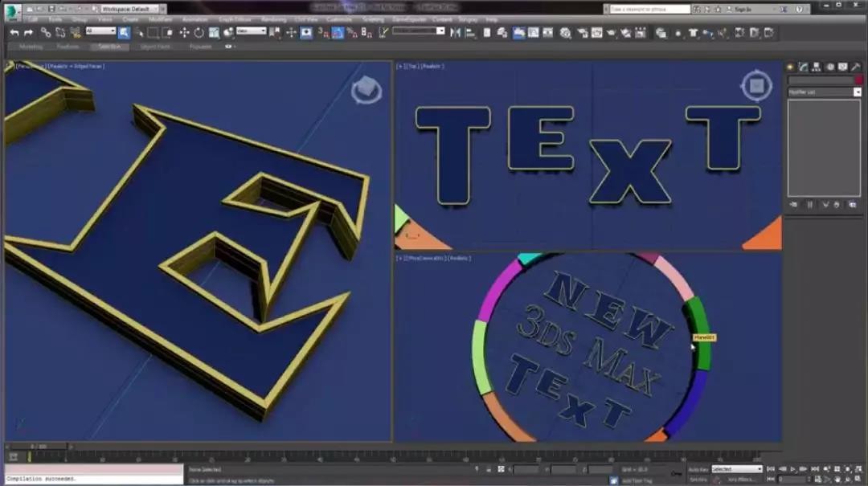Image resolution: width=868 pixels, height=486 pixels.
Task: Open the Views menu
Action: pos(104,19)
